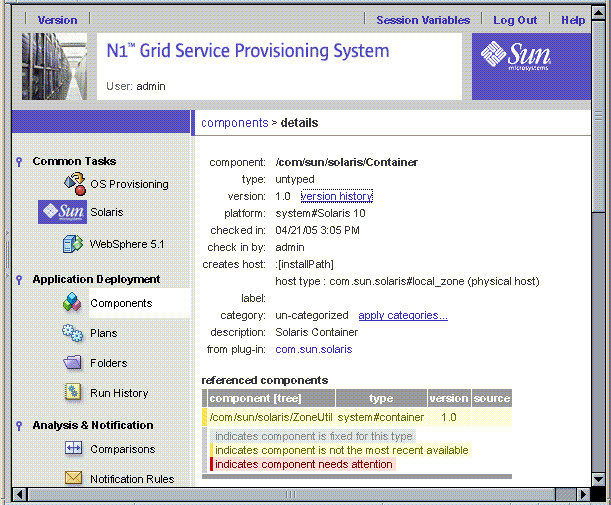Click the :[installPath] creates host value
This screenshot has height=505, width=611.
[x=304, y=264]
